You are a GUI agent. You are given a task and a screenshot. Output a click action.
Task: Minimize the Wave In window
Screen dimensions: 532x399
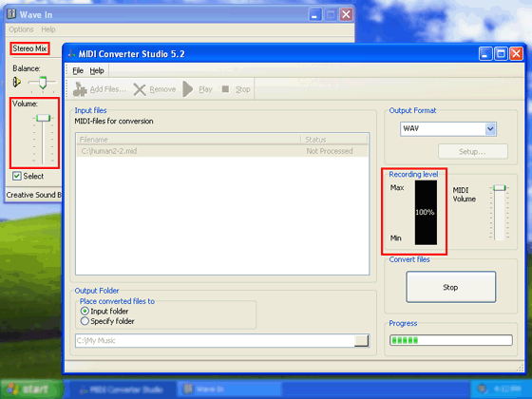[x=314, y=14]
